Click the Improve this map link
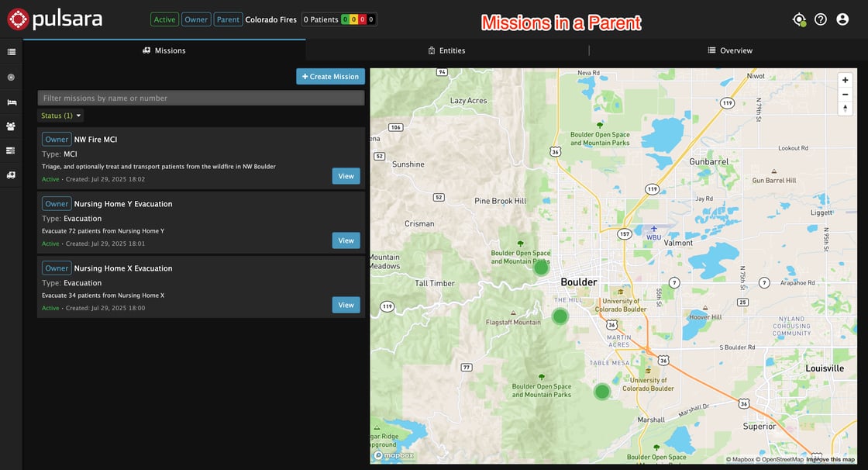The height and width of the screenshot is (470, 868). pos(830,460)
